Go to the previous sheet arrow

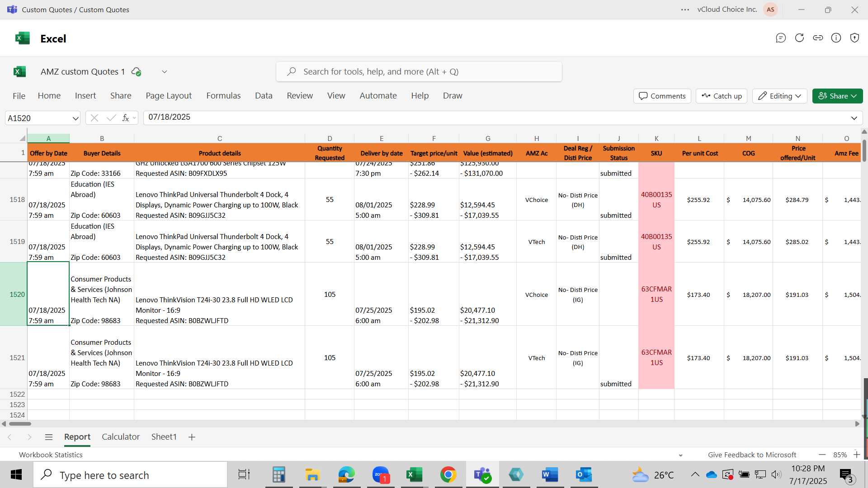click(x=9, y=437)
